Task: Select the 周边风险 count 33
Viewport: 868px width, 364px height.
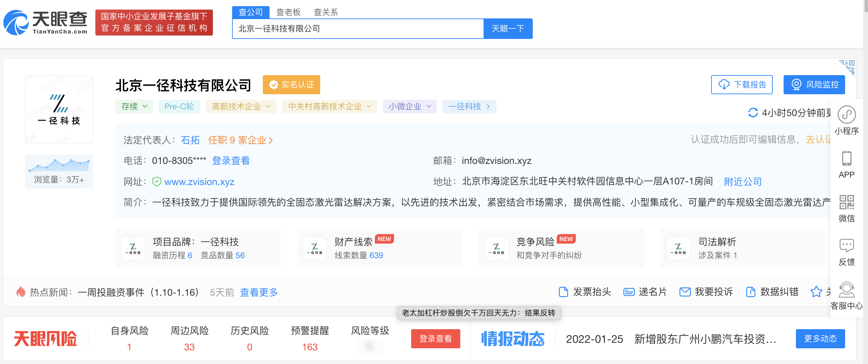Action: click(x=189, y=347)
